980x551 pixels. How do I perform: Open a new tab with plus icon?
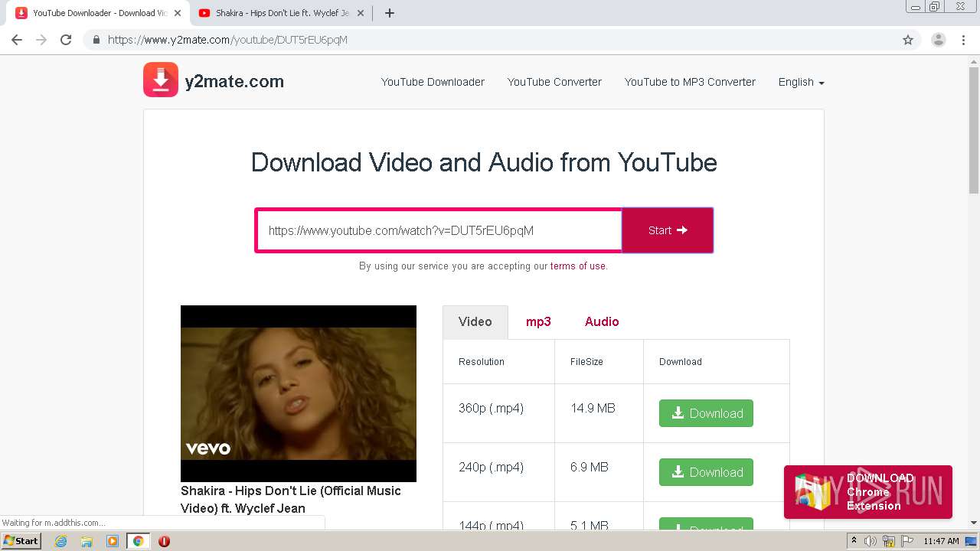[x=390, y=13]
